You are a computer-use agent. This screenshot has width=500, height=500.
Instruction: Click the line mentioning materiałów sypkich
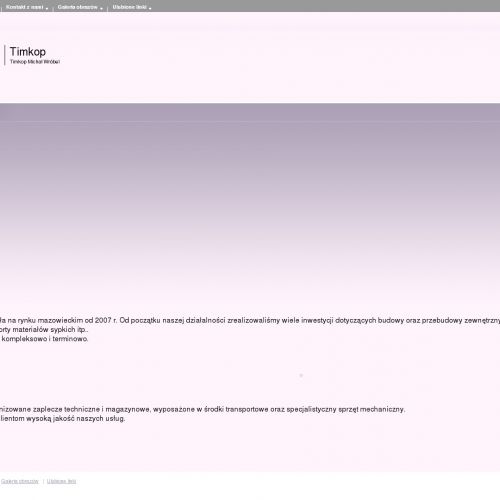pyautogui.click(x=44, y=330)
